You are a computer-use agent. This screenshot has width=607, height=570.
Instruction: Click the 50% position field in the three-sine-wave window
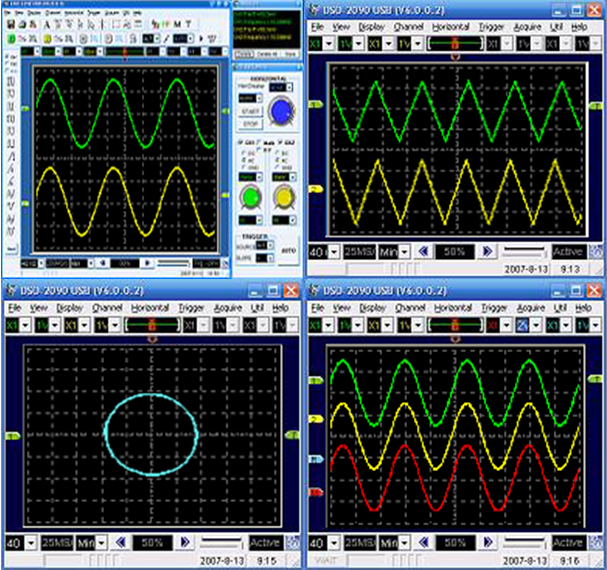[455, 543]
